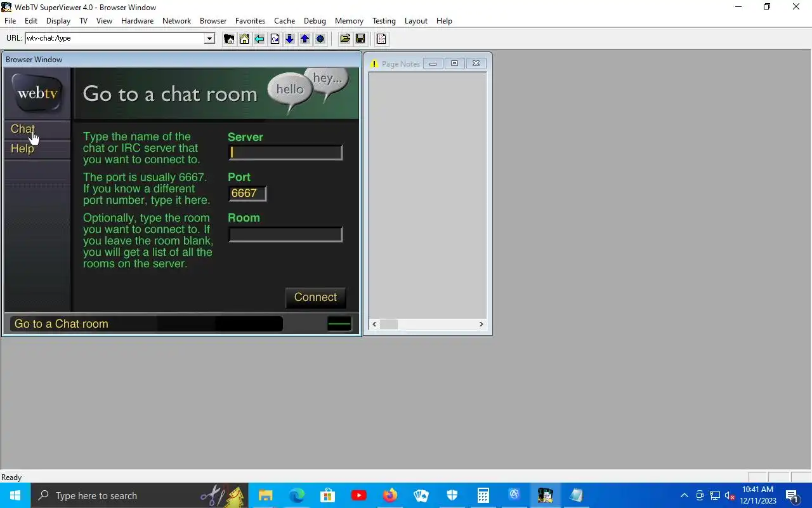Open the Favorites menu
The width and height of the screenshot is (812, 508).
pos(250,21)
